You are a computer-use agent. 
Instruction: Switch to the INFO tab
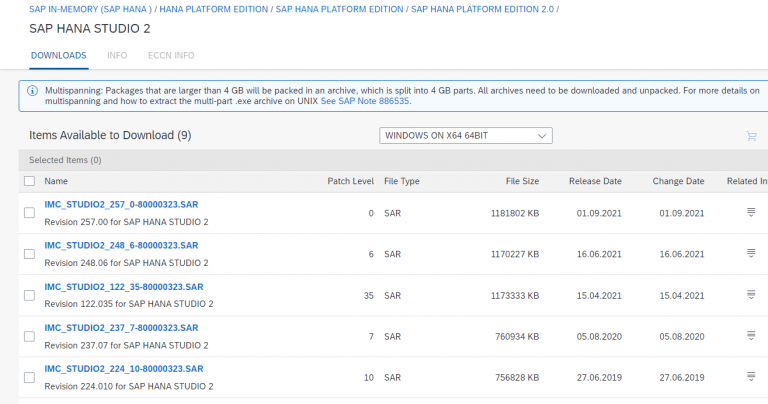pos(117,55)
